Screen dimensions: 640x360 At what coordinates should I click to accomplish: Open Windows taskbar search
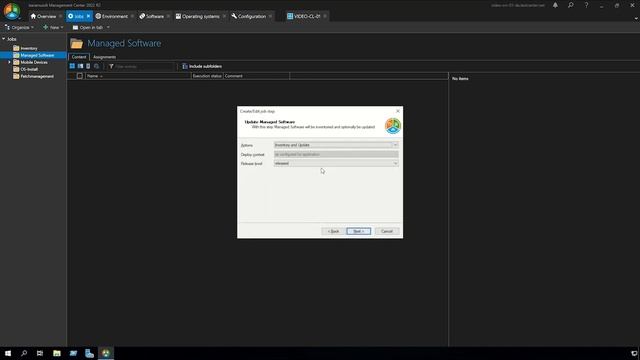(24, 353)
